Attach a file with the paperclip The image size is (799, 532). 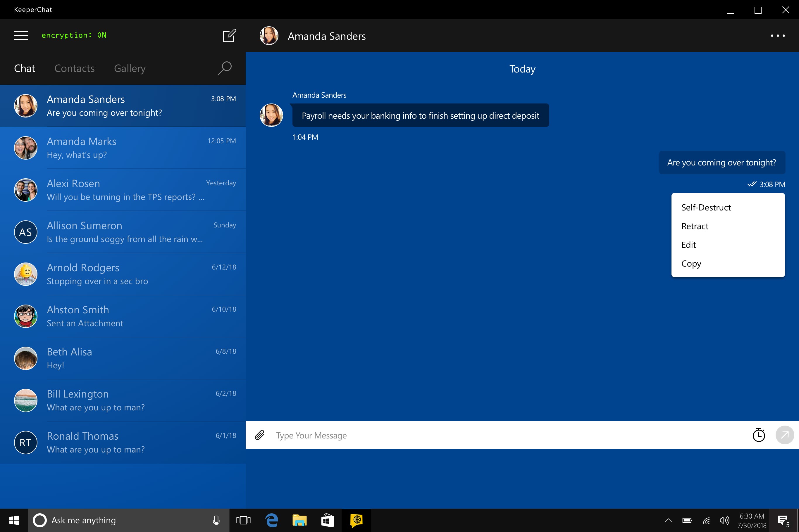click(260, 435)
